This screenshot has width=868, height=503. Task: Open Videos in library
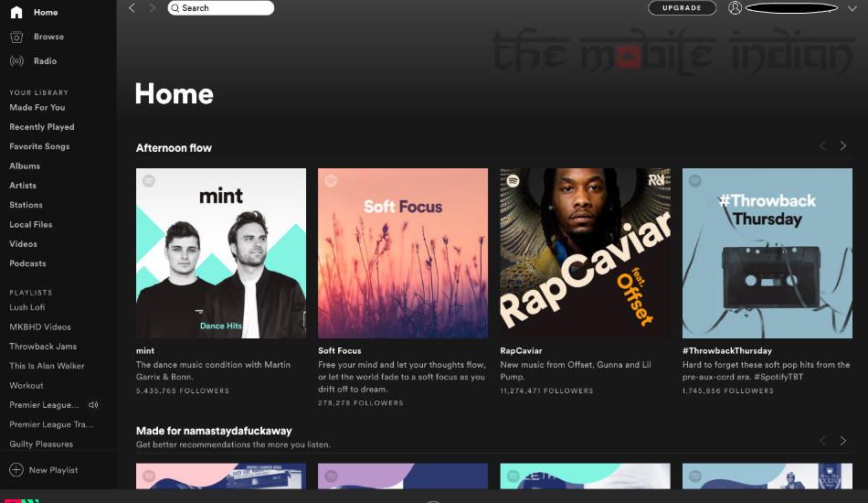click(x=23, y=244)
